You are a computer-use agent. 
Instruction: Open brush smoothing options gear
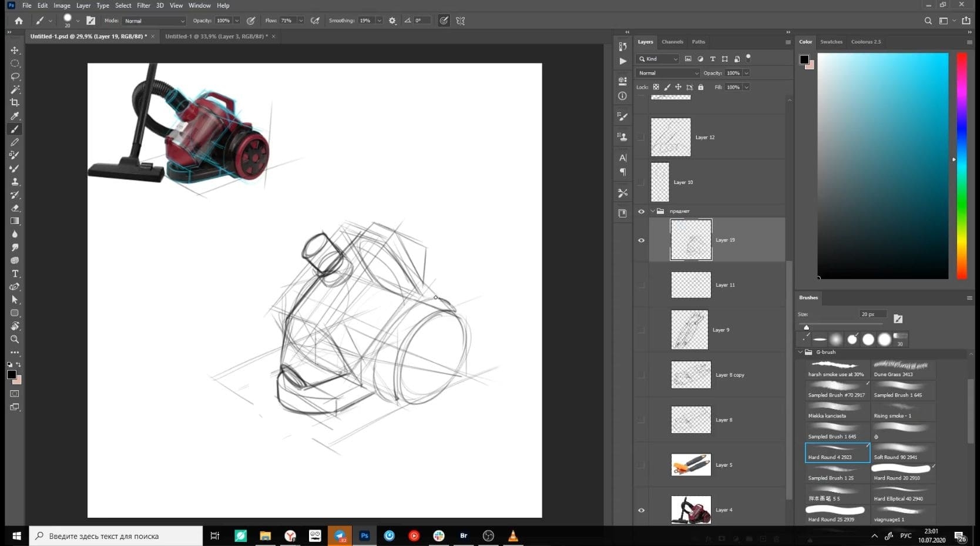[392, 21]
